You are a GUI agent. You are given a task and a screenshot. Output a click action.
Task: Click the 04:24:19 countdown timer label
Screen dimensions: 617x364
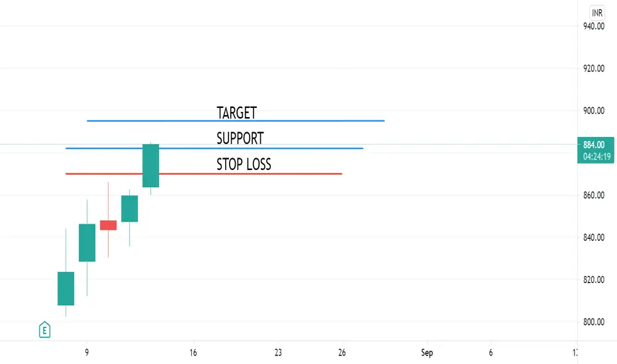tap(596, 157)
